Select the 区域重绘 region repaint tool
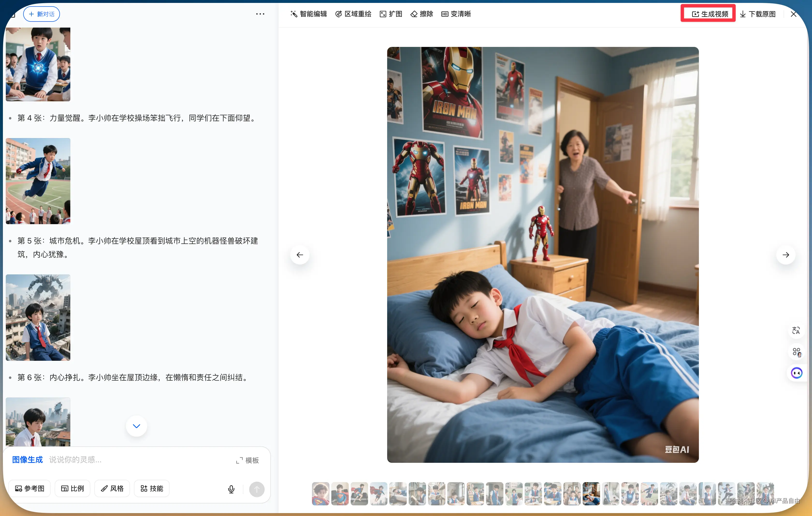 tap(353, 14)
